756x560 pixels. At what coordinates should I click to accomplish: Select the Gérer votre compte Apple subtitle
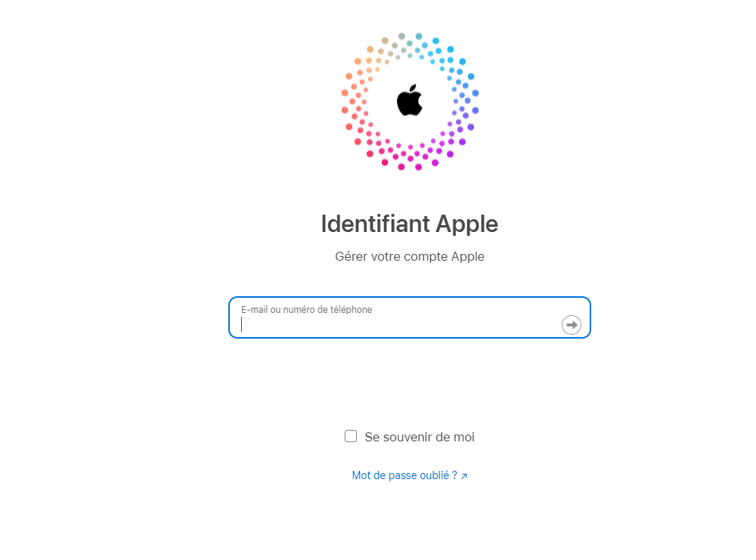point(409,256)
